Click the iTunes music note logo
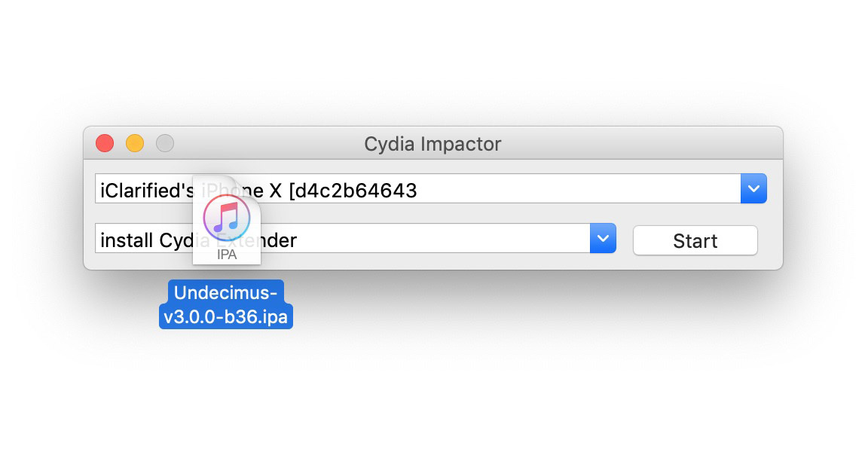868x452 pixels. (x=227, y=216)
